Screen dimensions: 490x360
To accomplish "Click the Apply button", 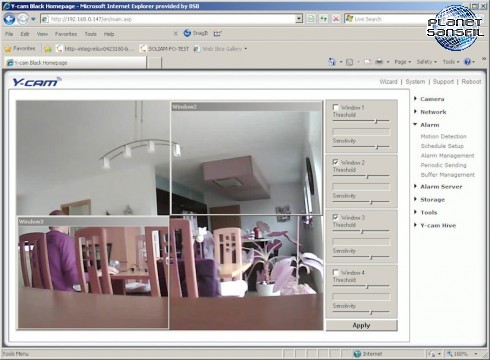I will coord(362,325).
